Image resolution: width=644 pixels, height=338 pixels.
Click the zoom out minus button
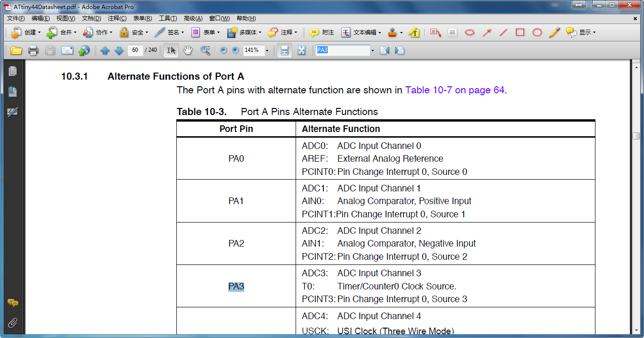223,50
